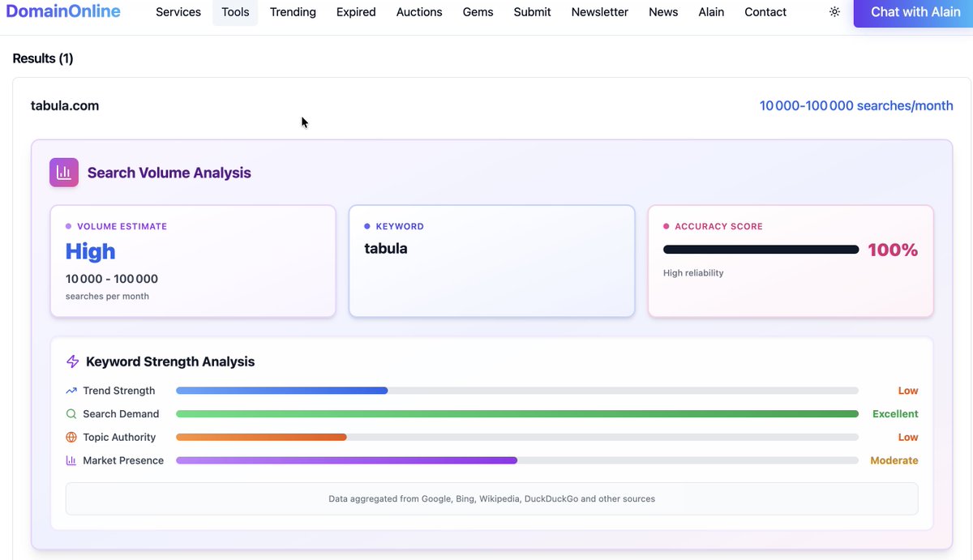Click the Topic Authority globe icon
Screen dimensions: 973x560
pyautogui.click(x=71, y=438)
